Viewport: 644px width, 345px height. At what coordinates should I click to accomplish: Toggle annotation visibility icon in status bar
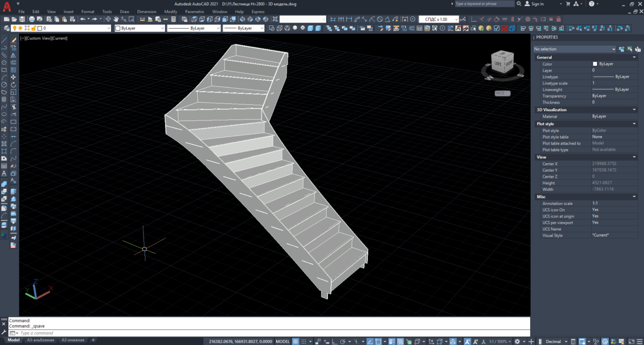point(467,341)
